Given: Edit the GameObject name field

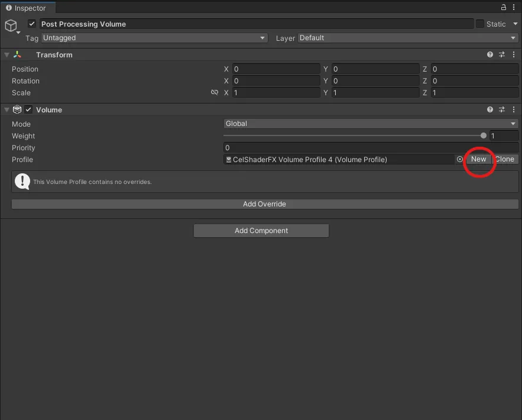Looking at the screenshot, I should [x=257, y=24].
